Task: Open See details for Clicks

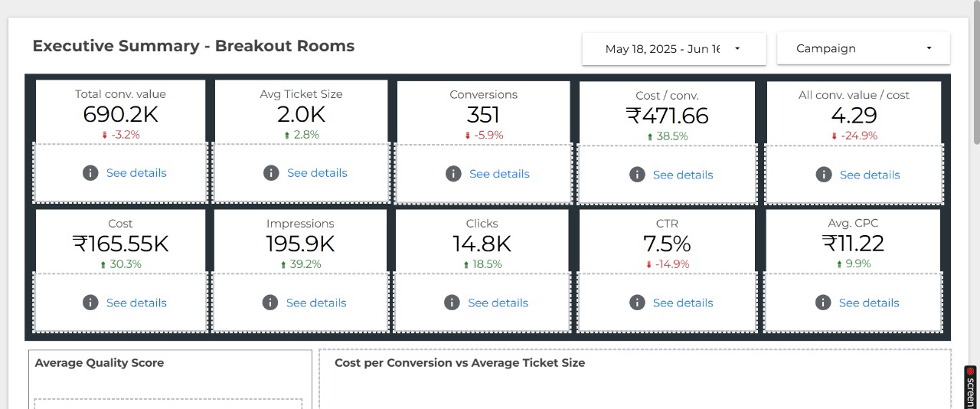Action: click(x=498, y=303)
